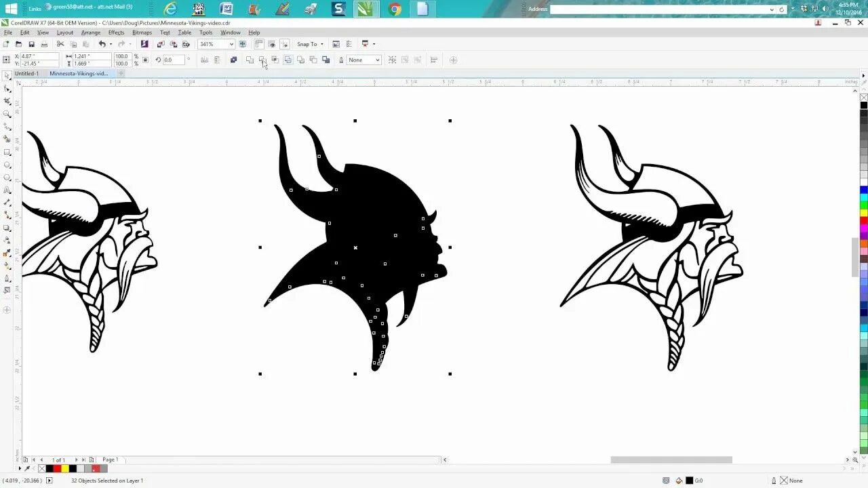The image size is (868, 488).
Task: Select the Text tool
Action: click(7, 190)
